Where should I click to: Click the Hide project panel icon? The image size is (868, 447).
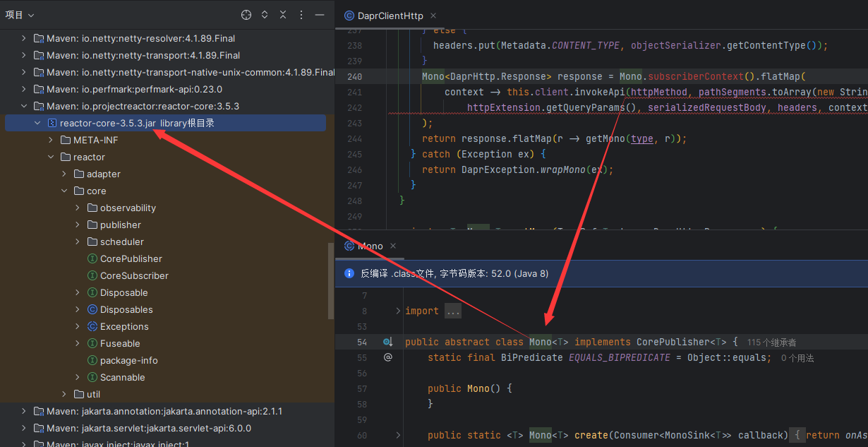(320, 14)
